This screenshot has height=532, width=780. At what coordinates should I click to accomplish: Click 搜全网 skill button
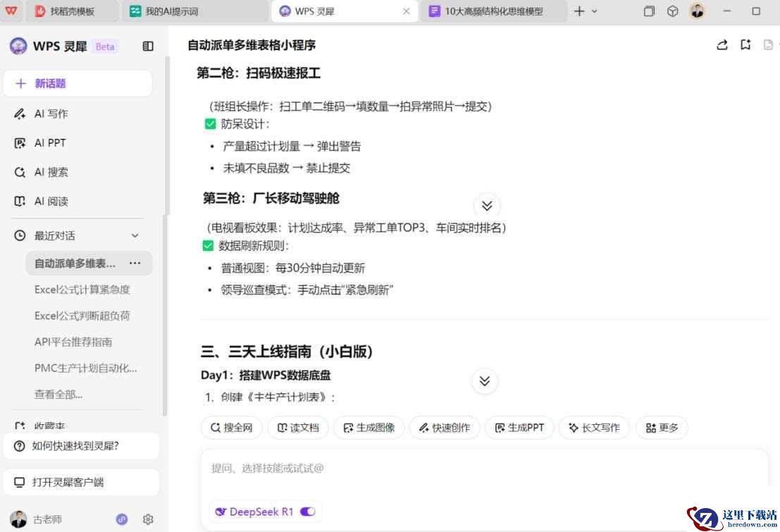tap(231, 428)
